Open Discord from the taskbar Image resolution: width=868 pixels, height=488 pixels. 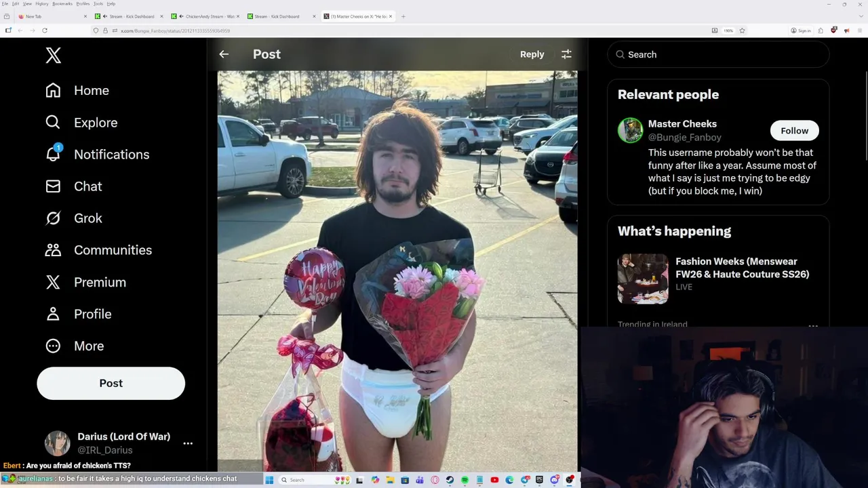pos(555,480)
